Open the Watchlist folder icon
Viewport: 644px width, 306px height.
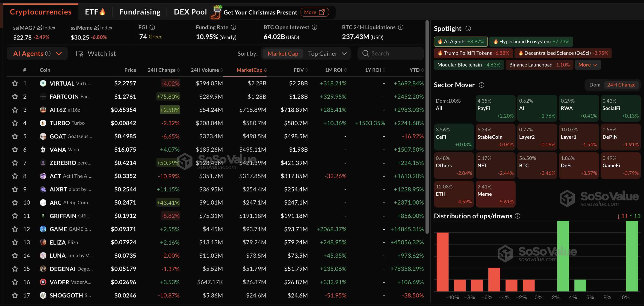tap(80, 53)
